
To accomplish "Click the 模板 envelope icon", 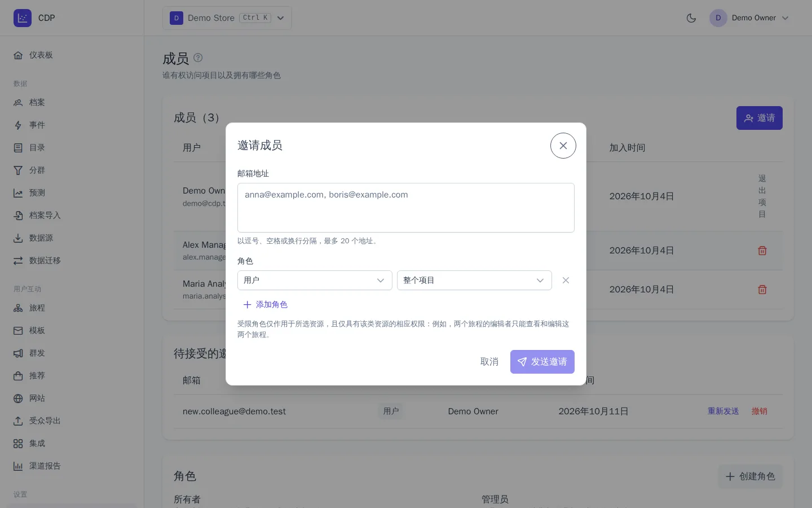I will (x=18, y=331).
